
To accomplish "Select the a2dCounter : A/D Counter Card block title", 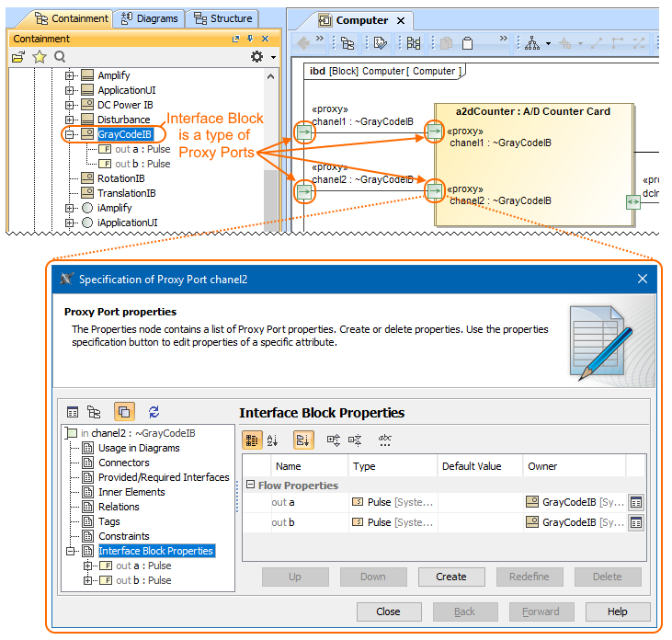I will click(x=532, y=111).
